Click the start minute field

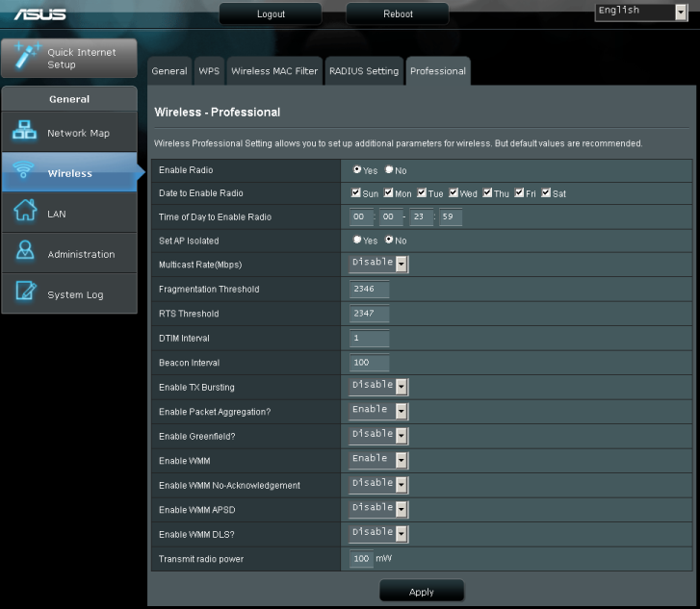click(x=391, y=216)
